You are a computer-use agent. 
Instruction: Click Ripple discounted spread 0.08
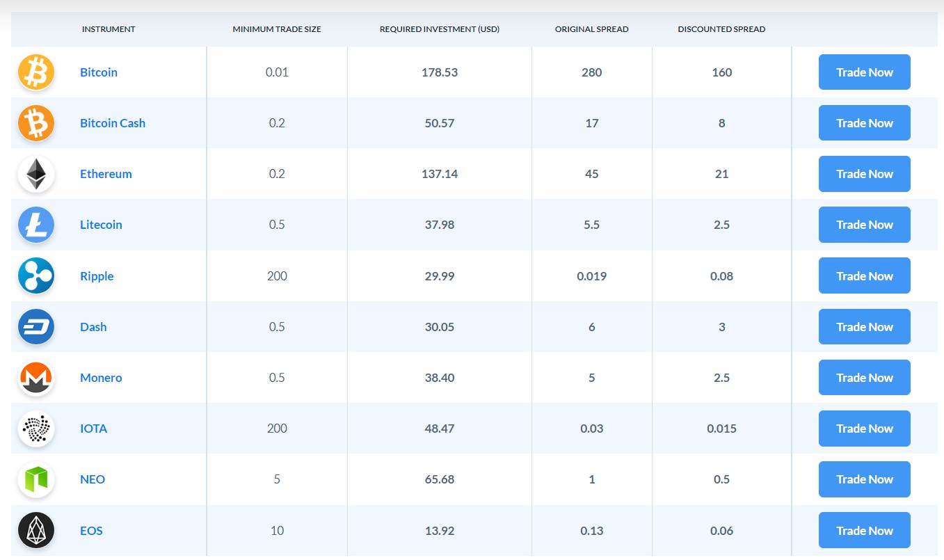click(722, 276)
